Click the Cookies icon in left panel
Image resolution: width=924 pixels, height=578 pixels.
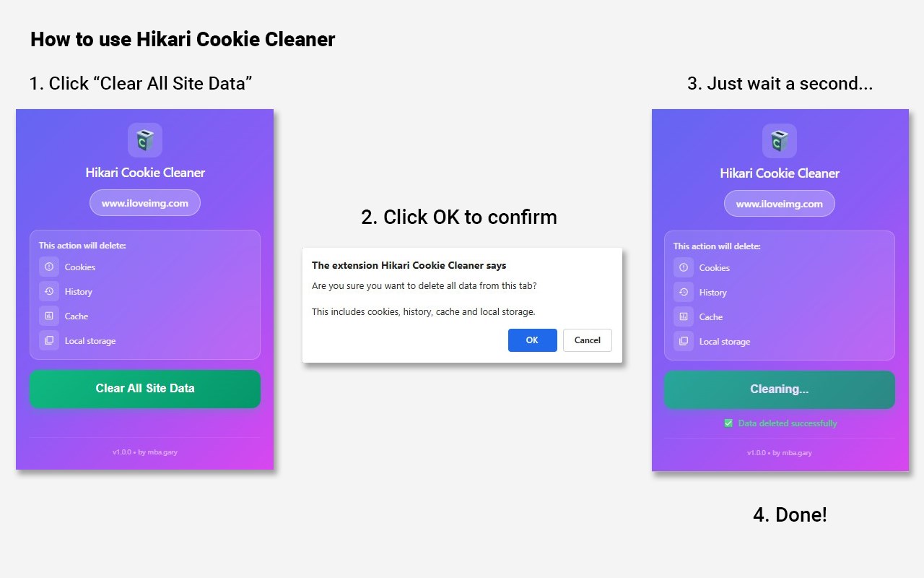pyautogui.click(x=49, y=267)
